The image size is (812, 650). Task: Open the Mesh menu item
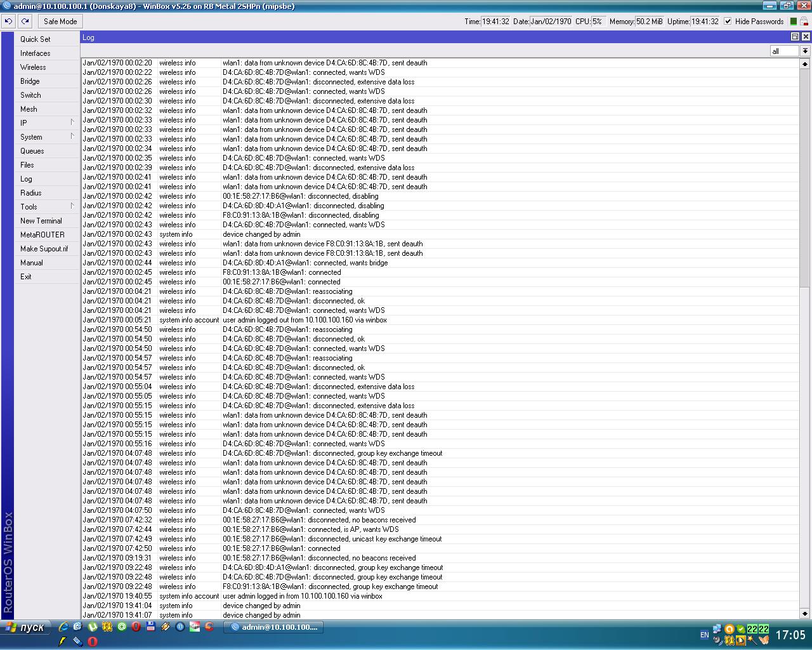[47, 109]
